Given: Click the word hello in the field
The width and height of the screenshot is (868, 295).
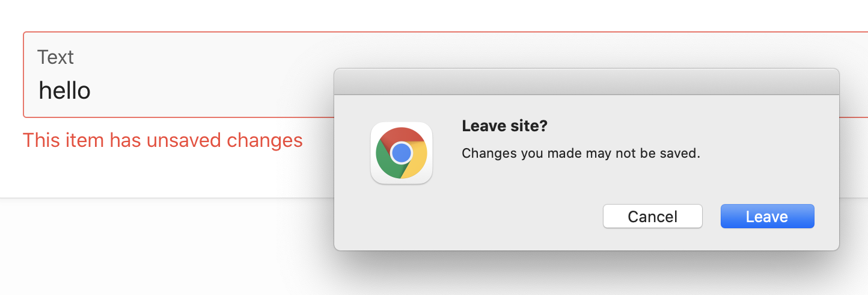Looking at the screenshot, I should [64, 90].
